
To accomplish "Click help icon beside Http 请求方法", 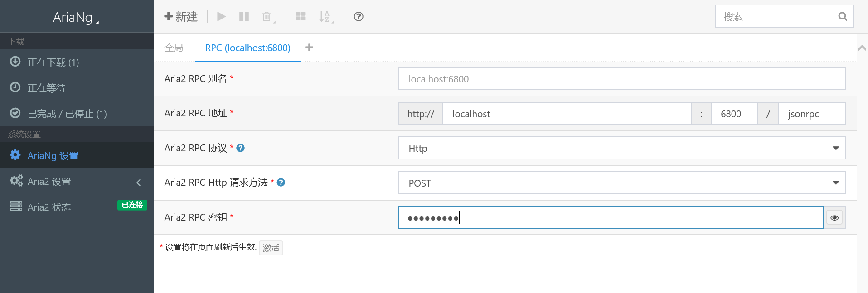I will (281, 183).
